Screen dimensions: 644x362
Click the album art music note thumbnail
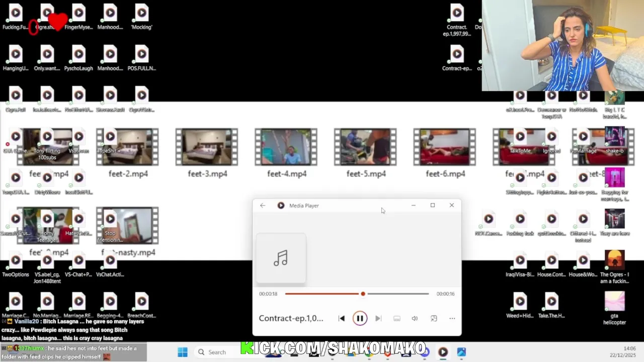coord(281,258)
